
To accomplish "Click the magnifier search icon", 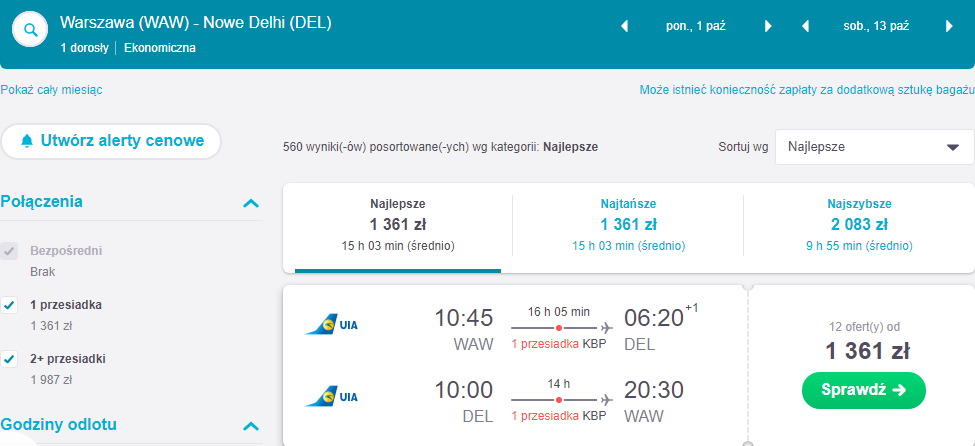I will 31,30.
